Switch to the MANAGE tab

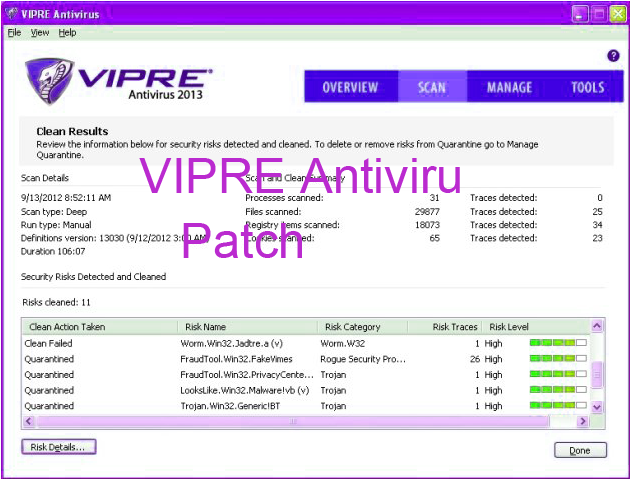(509, 87)
